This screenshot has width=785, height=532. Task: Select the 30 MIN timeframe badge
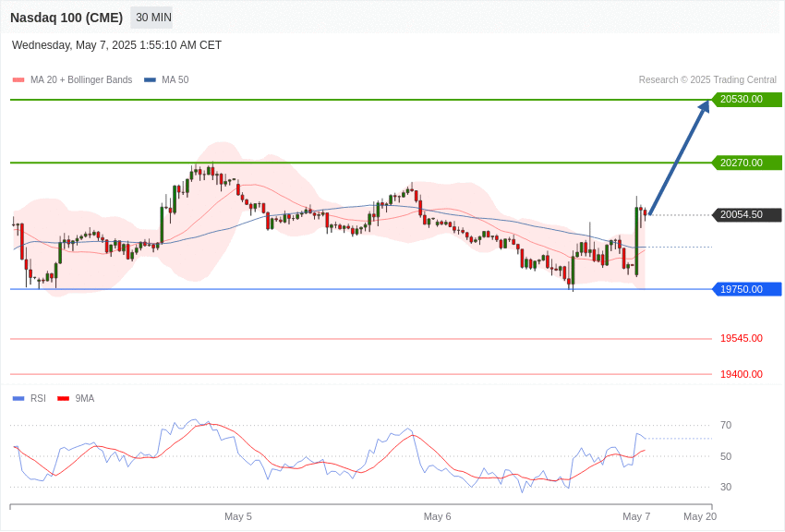(x=151, y=18)
